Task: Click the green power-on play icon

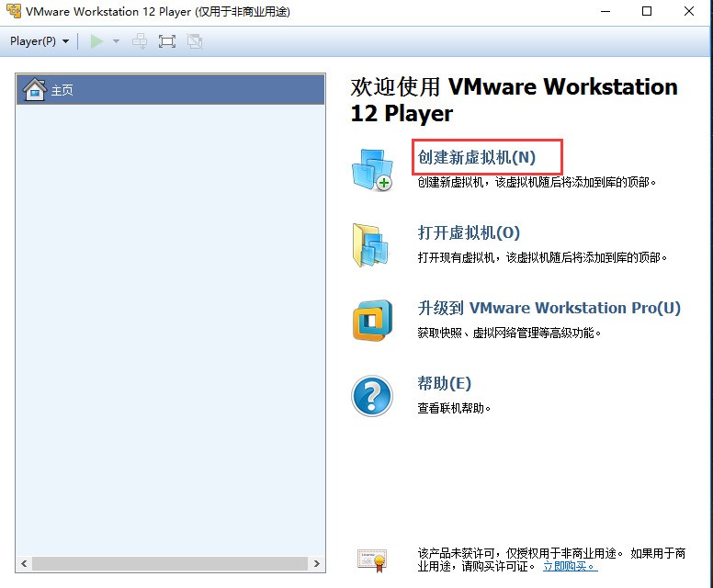Action: pos(96,41)
